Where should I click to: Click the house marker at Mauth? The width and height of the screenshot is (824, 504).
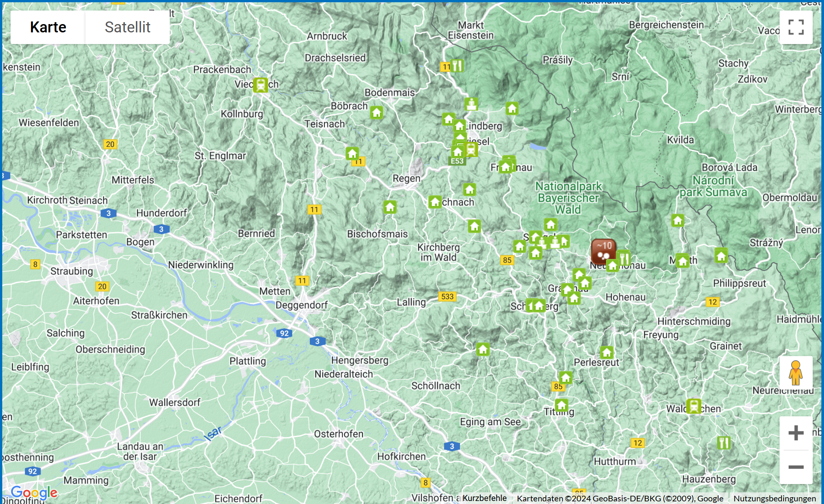(x=682, y=260)
